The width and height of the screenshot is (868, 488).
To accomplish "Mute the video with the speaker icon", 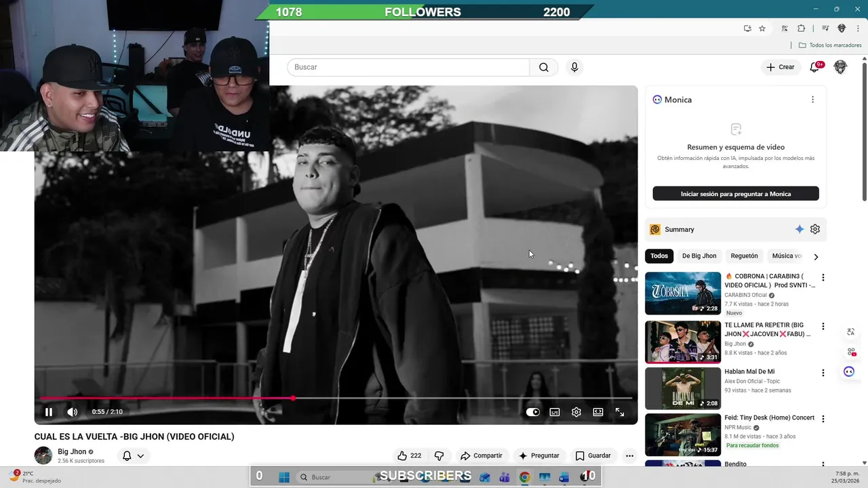I will pos(73,412).
